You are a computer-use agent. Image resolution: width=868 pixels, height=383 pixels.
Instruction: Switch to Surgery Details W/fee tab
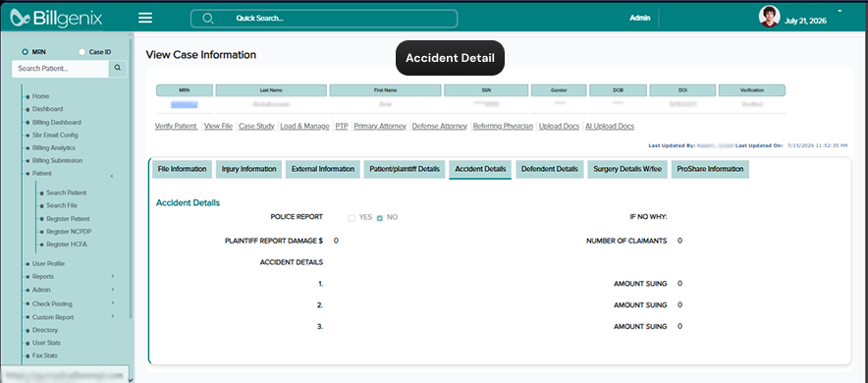tap(627, 169)
